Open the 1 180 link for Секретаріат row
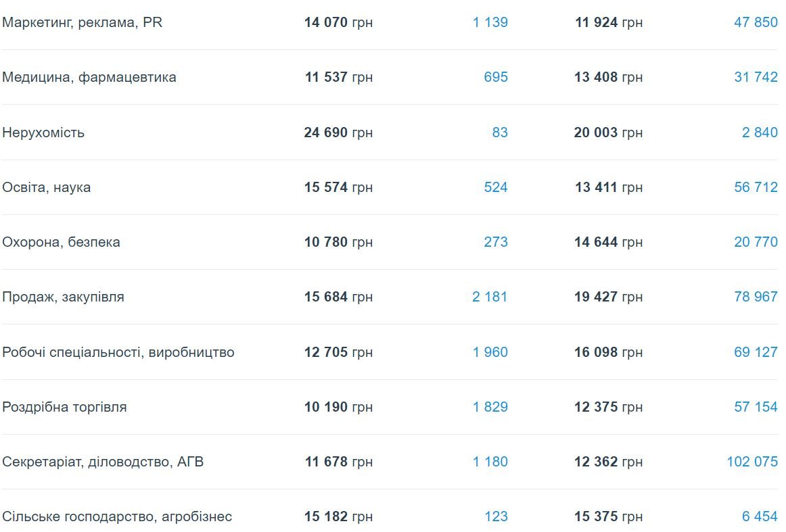This screenshot has height=532, width=786. point(490,462)
